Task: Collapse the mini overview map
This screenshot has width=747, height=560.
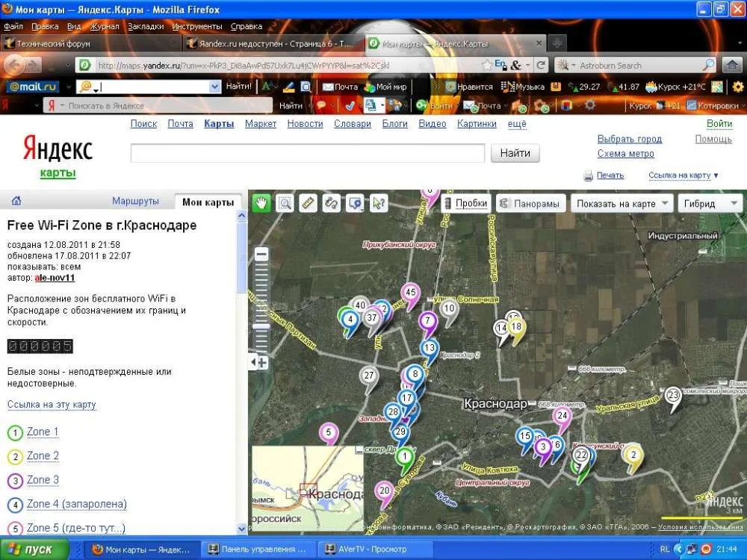Action: pos(359,449)
